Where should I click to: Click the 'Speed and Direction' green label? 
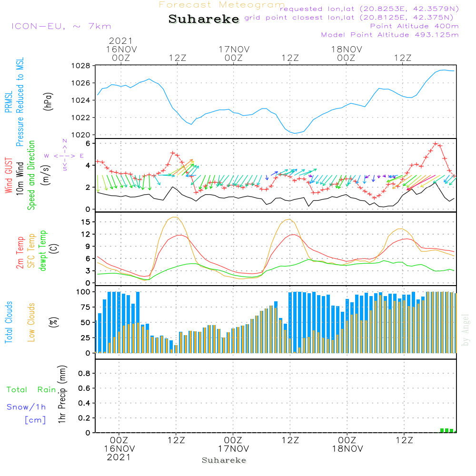pyautogui.click(x=31, y=175)
